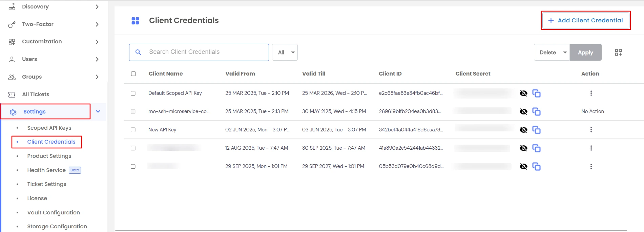This screenshot has height=232, width=644.
Task: Open the License page
Action: [x=37, y=198]
